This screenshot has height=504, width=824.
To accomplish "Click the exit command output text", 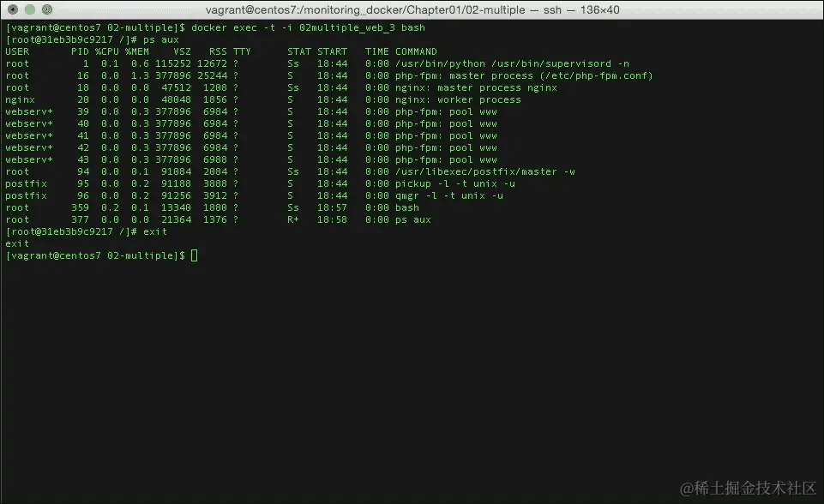I will 17,243.
